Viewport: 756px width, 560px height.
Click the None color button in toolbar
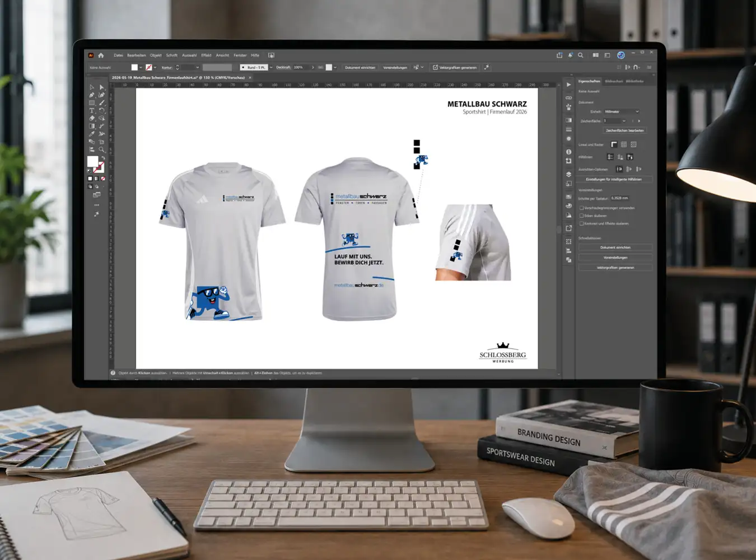(103, 179)
